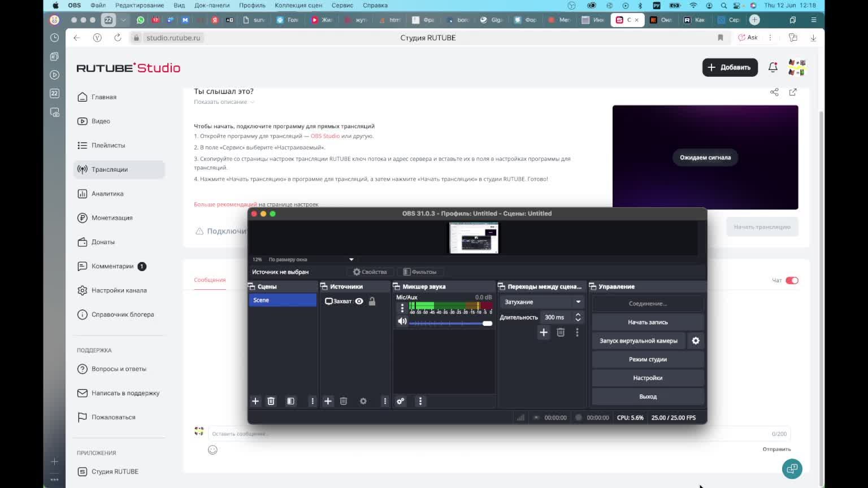Open transition properties three-dot menu
This screenshot has height=488, width=868.
click(577, 333)
